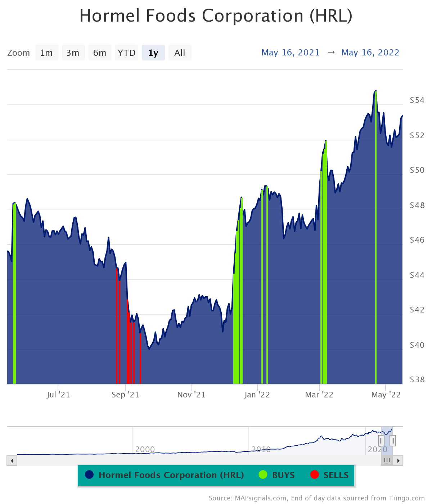Click the navigator right scroll arrow

(398, 460)
